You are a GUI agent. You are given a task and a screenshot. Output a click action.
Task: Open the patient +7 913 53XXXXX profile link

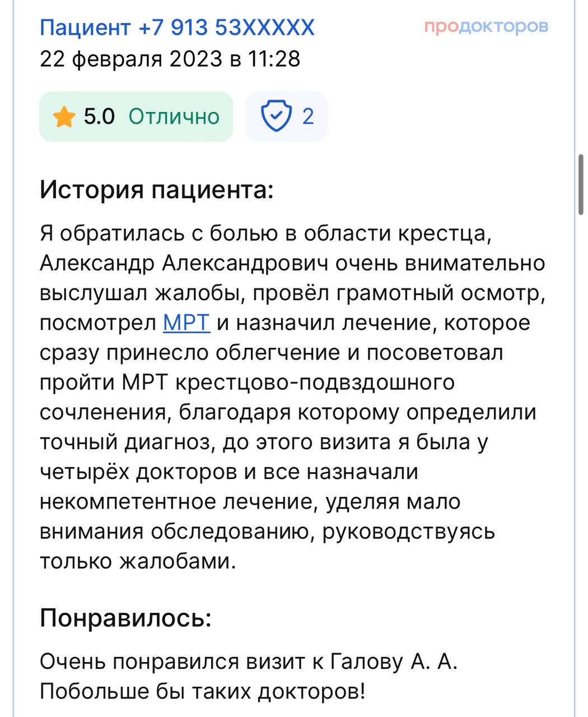click(x=177, y=27)
